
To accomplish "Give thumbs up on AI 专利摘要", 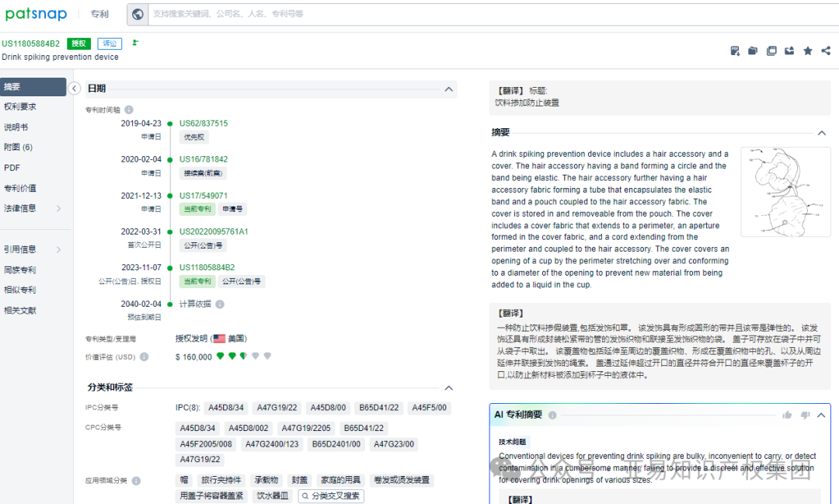I will pyautogui.click(x=787, y=415).
